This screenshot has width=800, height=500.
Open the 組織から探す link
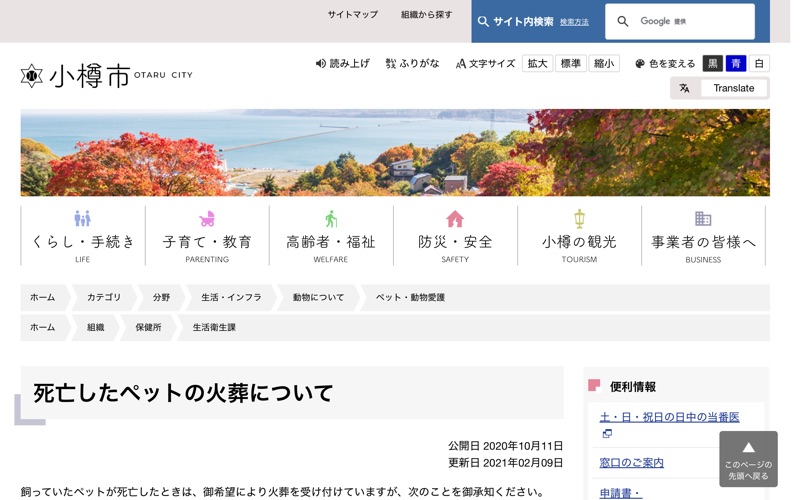coord(426,14)
